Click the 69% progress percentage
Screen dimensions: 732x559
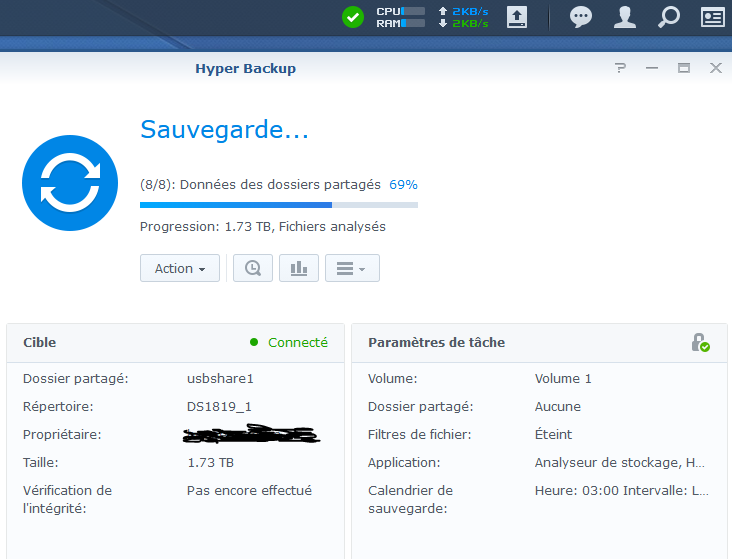pos(403,185)
